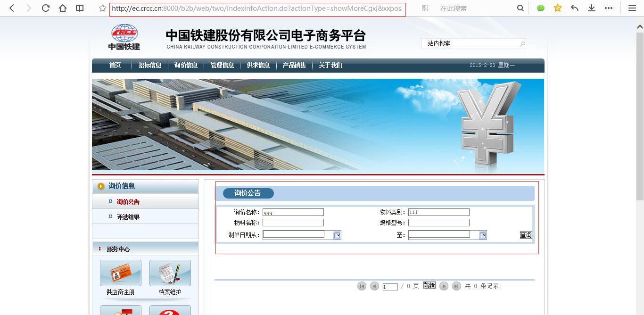Open the browser hamburger menu

tap(632, 8)
